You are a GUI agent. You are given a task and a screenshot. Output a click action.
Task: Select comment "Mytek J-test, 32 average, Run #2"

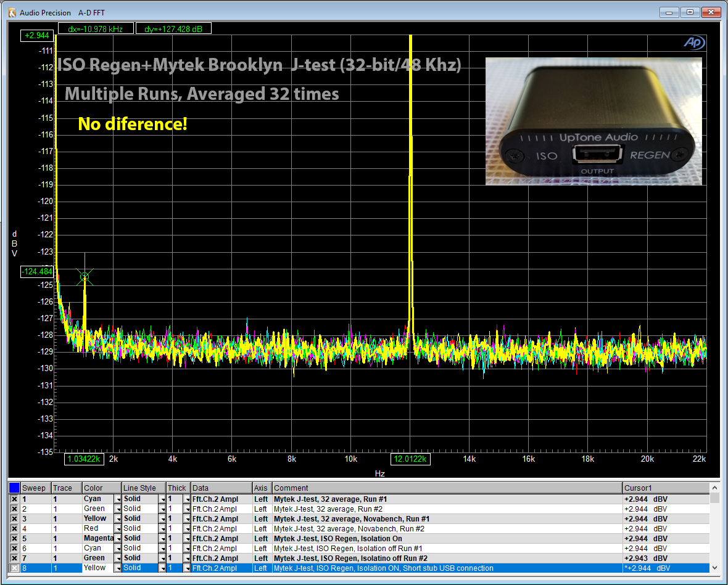point(328,509)
